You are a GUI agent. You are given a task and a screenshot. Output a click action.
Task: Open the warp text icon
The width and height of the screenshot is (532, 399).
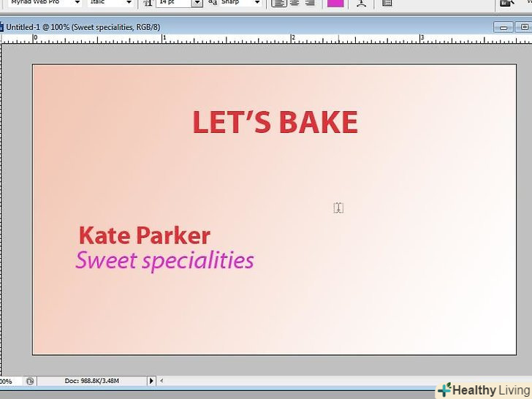pyautogui.click(x=361, y=3)
